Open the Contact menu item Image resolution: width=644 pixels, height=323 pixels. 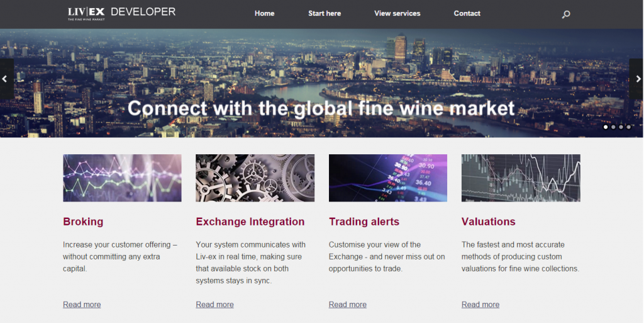point(467,14)
